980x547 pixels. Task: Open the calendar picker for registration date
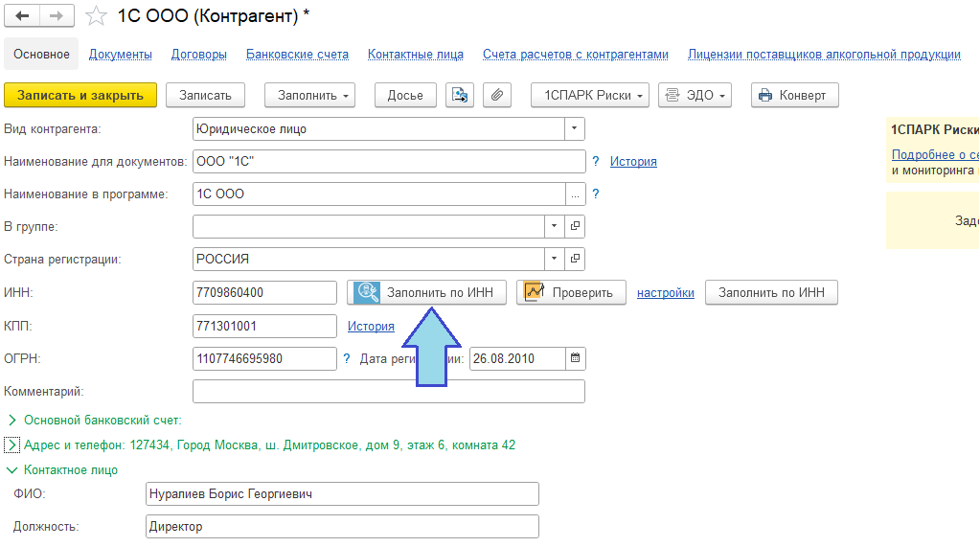(575, 358)
